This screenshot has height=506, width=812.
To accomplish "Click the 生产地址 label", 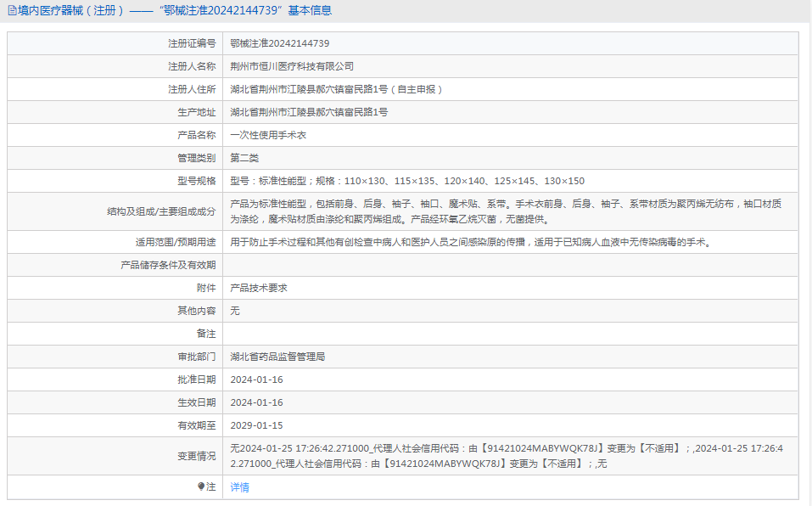I will [196, 112].
